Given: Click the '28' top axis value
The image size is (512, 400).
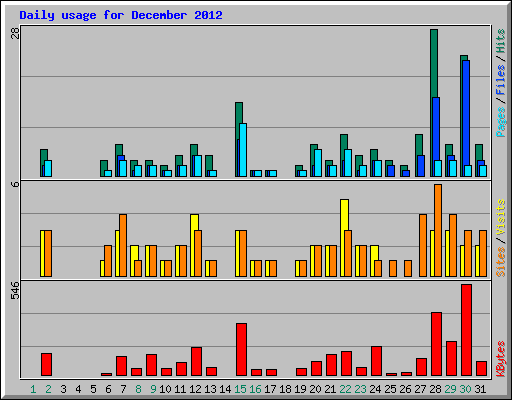Looking at the screenshot, I should click(x=15, y=33).
